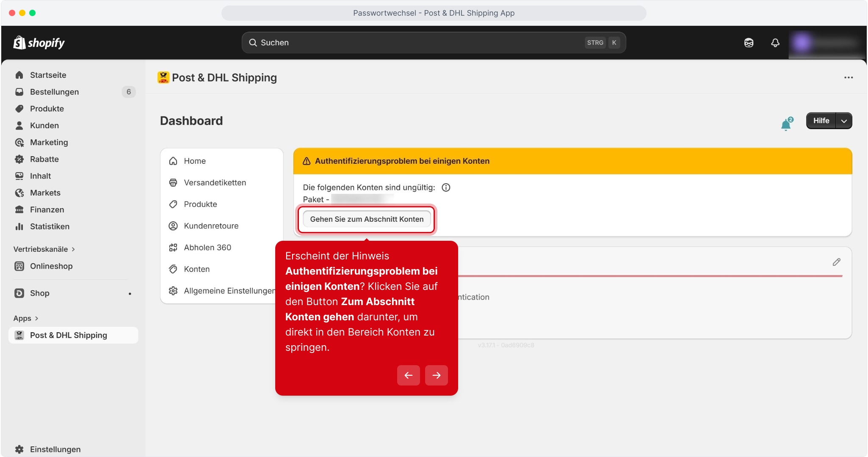
Task: Expand the Apps section
Action: (26, 318)
